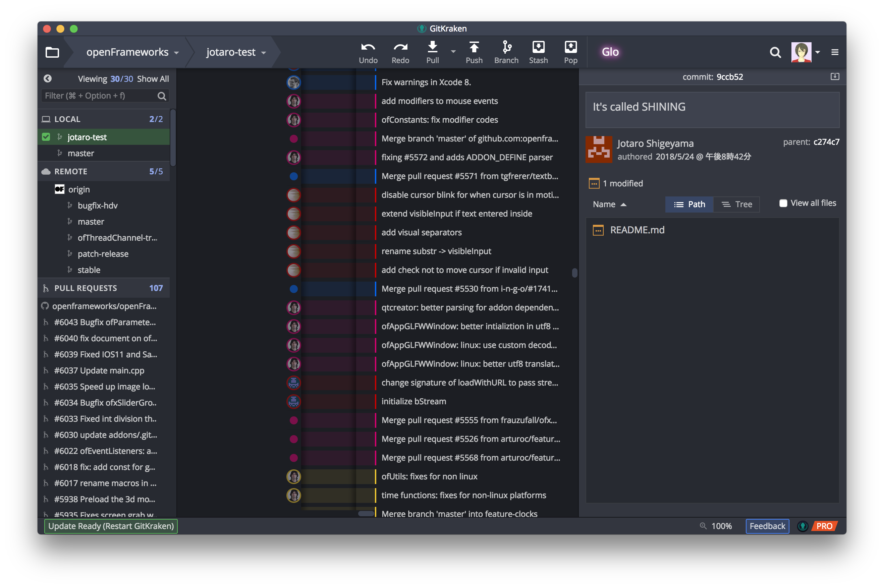The image size is (884, 588).
Task: Open the profile avatar dropdown
Action: tap(819, 52)
